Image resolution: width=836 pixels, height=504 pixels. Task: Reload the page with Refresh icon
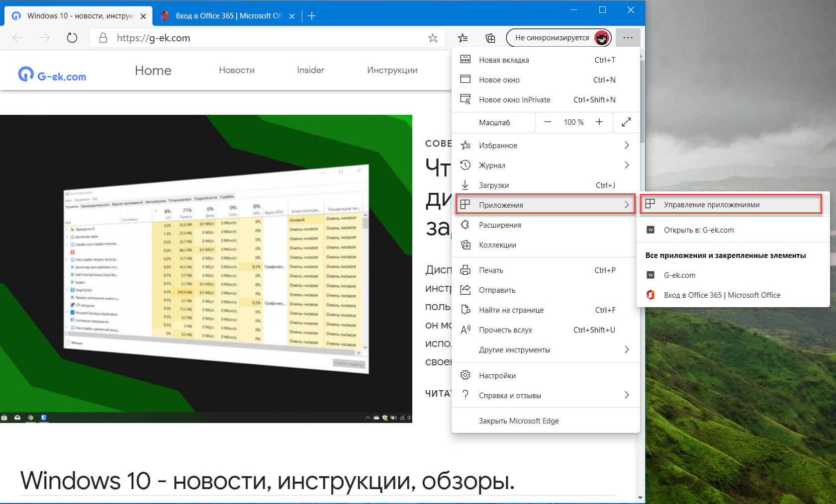coord(72,38)
